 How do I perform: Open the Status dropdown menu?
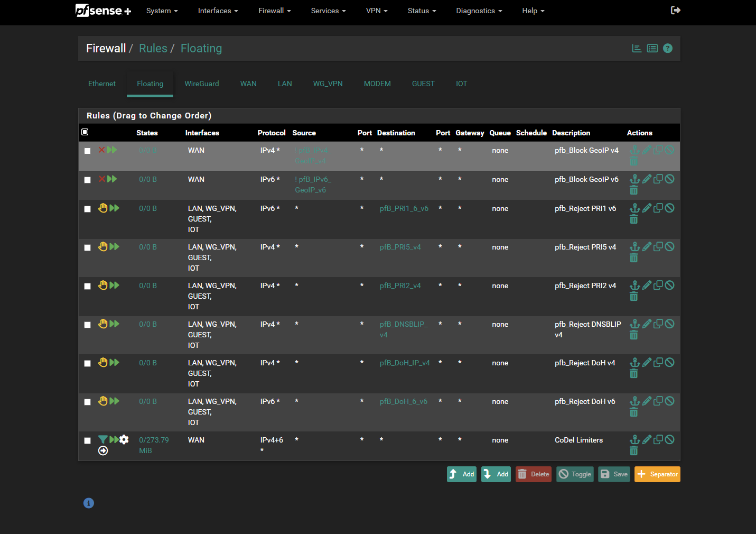(x=422, y=11)
